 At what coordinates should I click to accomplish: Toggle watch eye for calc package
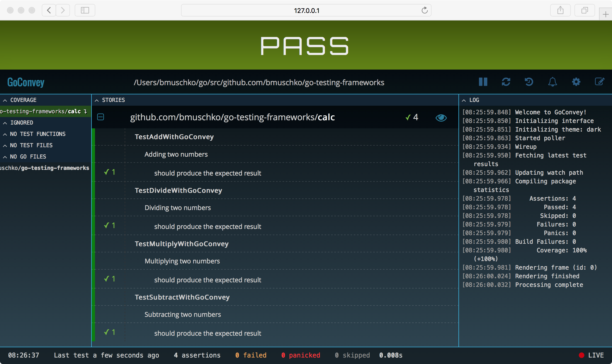(441, 118)
